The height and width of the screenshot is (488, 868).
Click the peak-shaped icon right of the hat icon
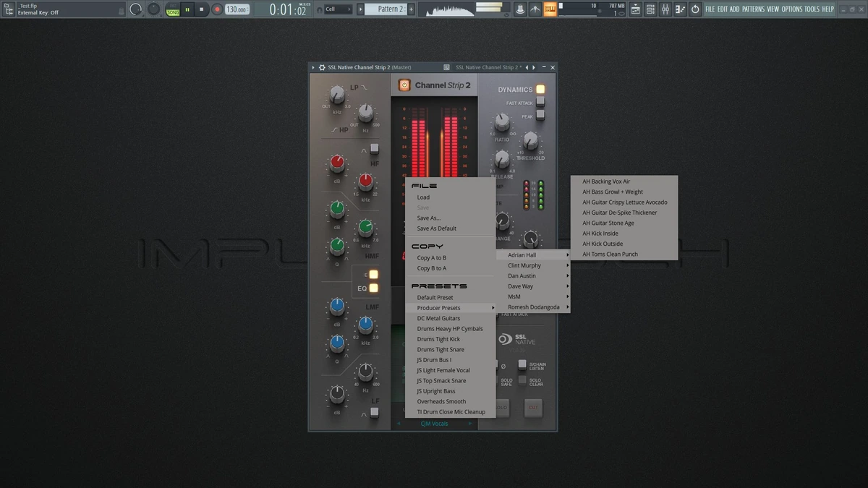coord(535,9)
